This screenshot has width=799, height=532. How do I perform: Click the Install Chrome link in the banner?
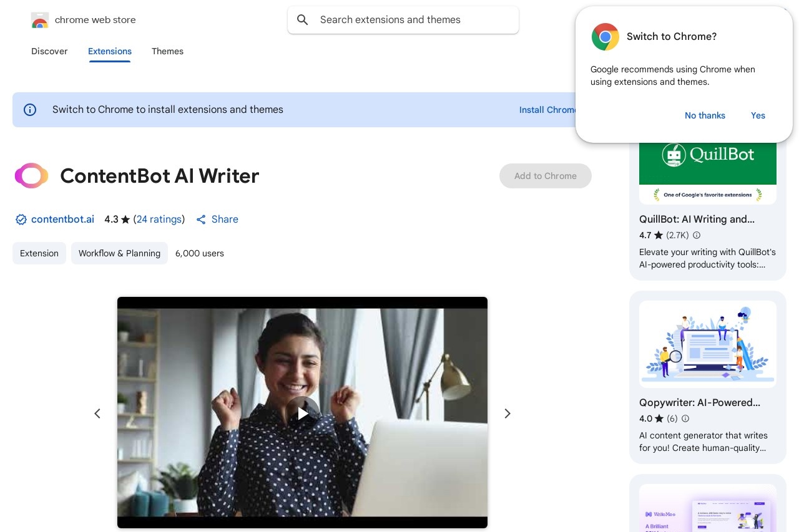tap(548, 110)
